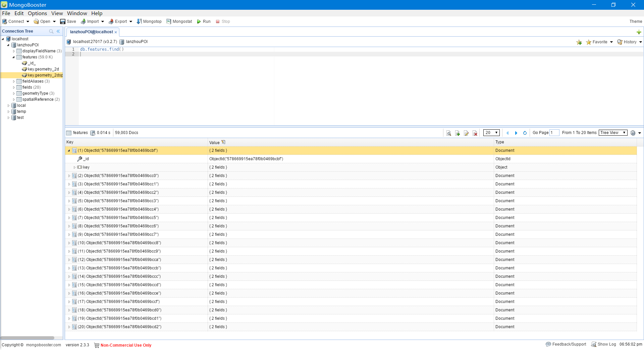Expand the key field row

[x=74, y=167]
